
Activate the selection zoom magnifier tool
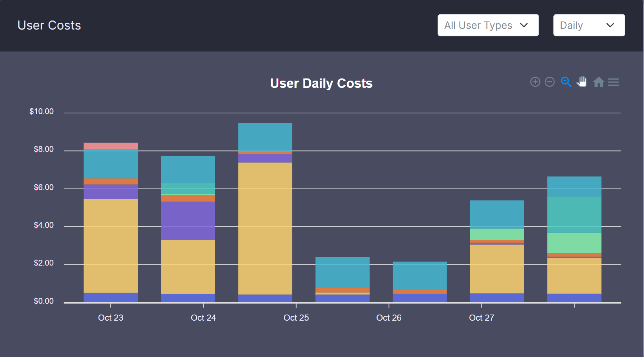(x=566, y=82)
